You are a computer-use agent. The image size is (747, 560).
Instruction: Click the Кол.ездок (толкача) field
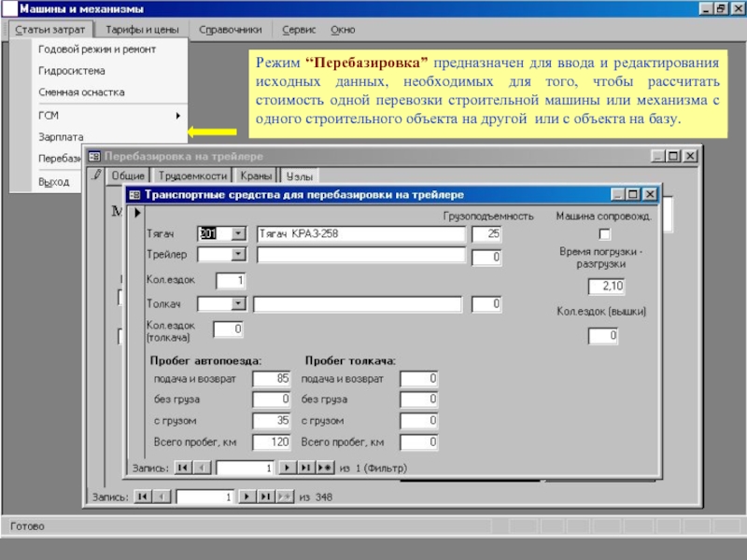(x=228, y=329)
